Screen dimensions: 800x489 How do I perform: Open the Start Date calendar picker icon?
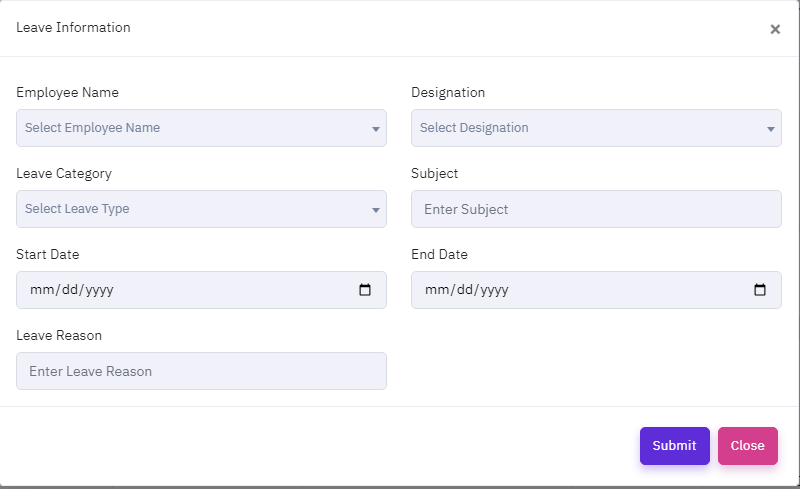[365, 290]
